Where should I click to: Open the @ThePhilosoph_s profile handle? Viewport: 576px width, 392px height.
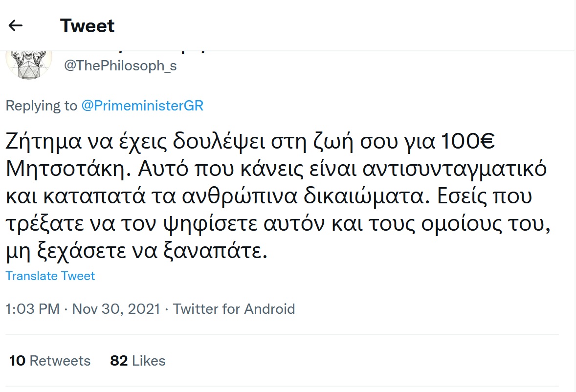click(x=120, y=66)
